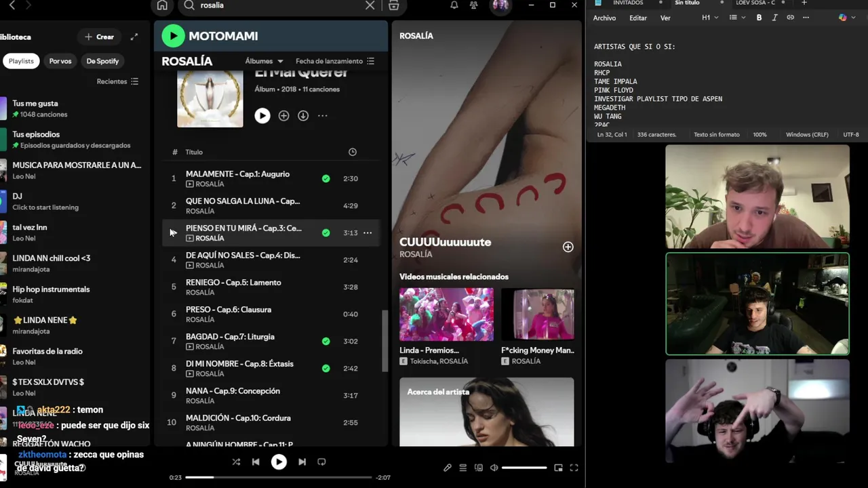
Task: Select the QUE NO SALGA LA LUNA track
Action: click(271, 205)
